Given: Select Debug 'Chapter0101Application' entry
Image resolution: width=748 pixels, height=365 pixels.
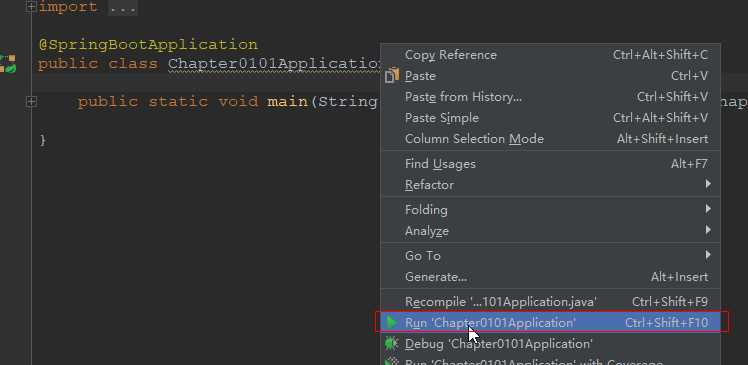Looking at the screenshot, I should [551, 344].
